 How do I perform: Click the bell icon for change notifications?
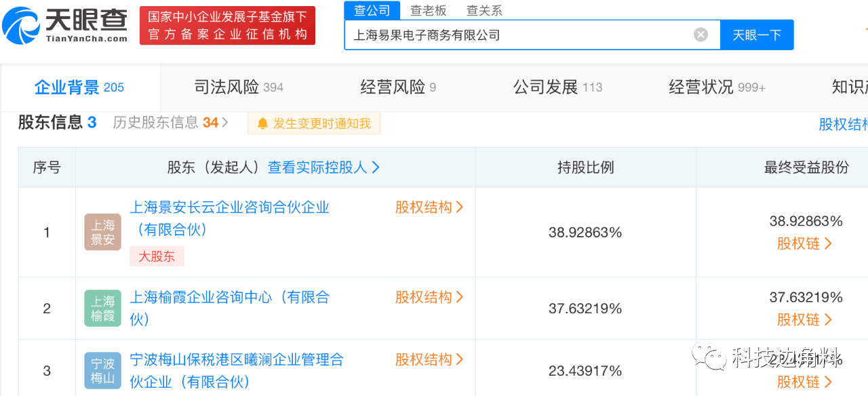(263, 123)
